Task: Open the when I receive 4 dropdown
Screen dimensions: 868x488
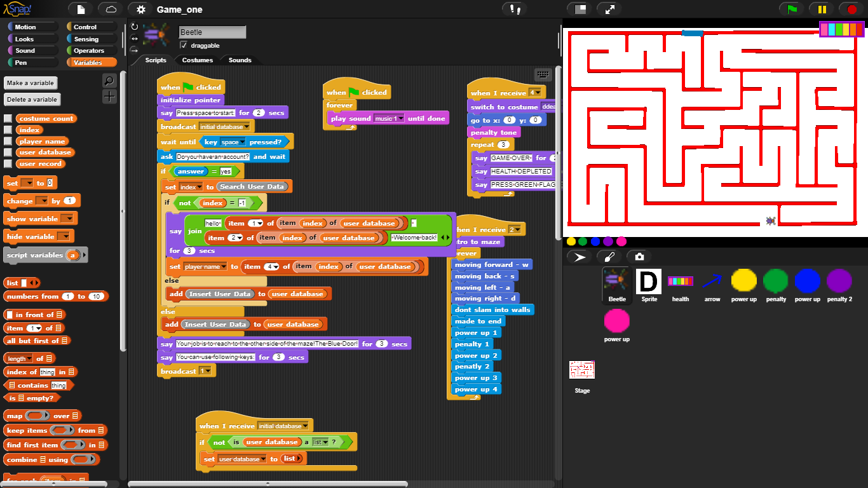Action: (538, 93)
